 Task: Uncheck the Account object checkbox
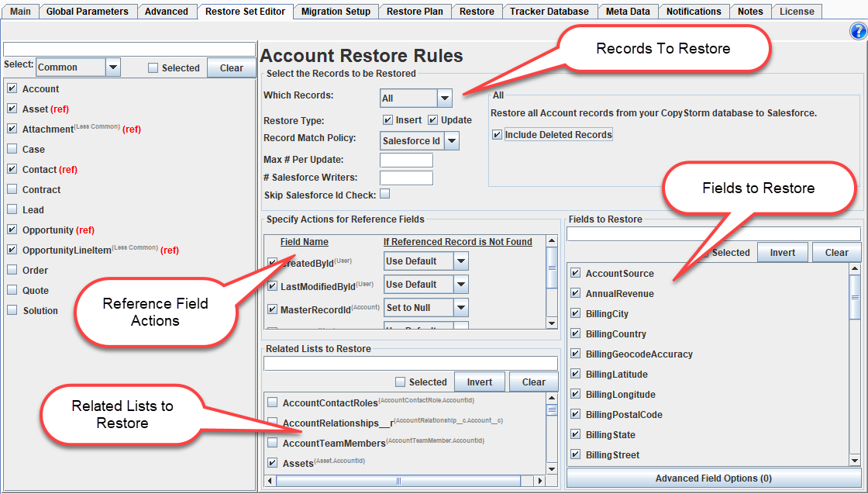[11, 88]
